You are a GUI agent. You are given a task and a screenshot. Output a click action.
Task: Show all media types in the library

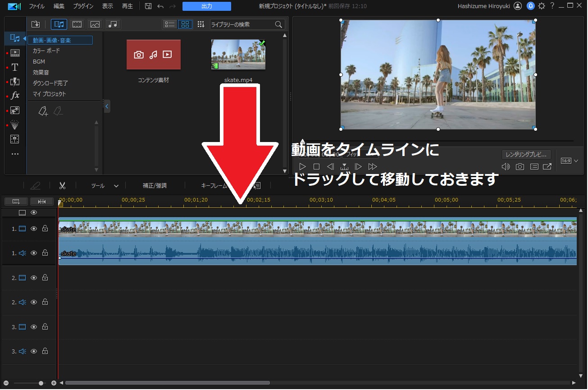[59, 24]
